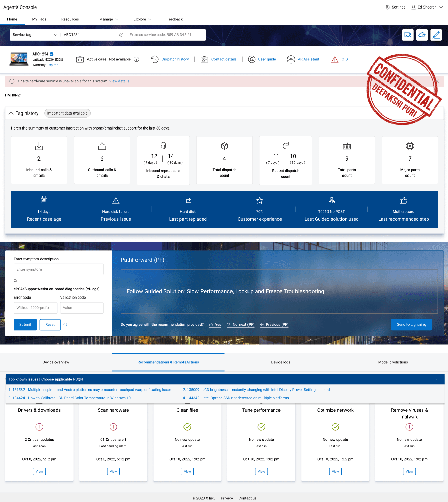The width and height of the screenshot is (448, 502).
Task: Open the AR Assistant icon
Action: 291,59
